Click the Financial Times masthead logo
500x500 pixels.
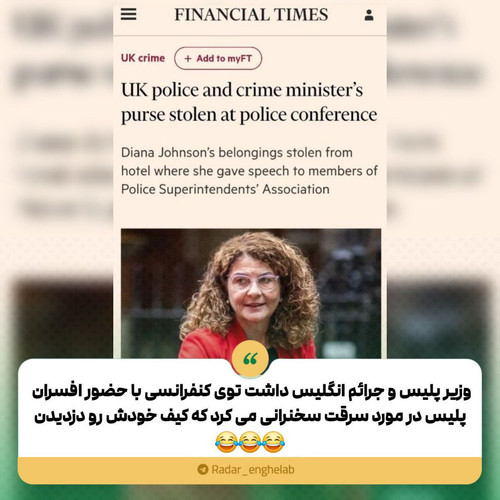coord(251,15)
